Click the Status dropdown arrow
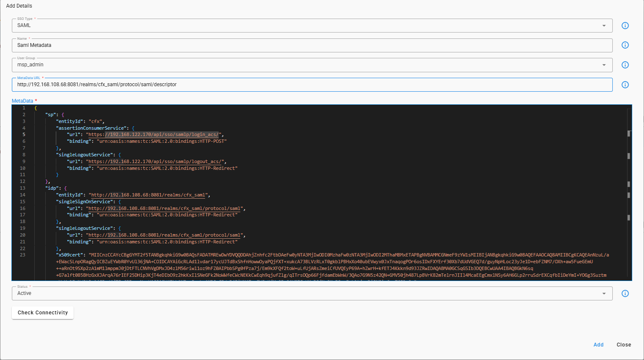The width and height of the screenshot is (644, 360). pos(604,293)
